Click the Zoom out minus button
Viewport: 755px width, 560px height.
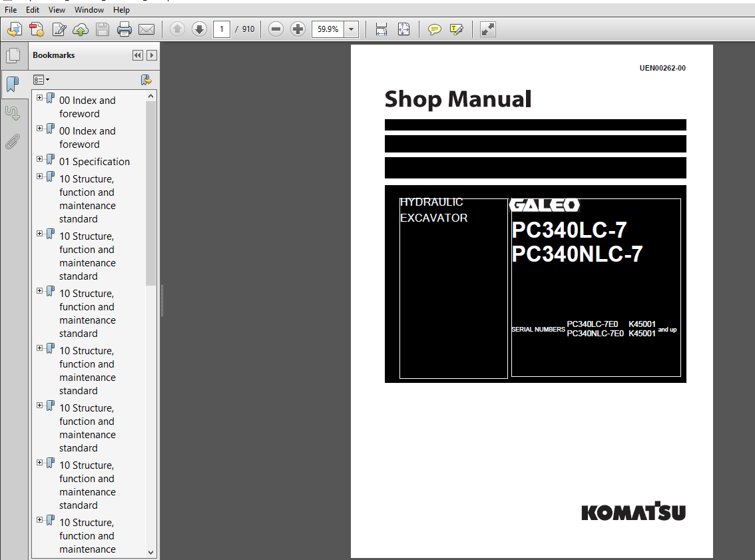(276, 29)
